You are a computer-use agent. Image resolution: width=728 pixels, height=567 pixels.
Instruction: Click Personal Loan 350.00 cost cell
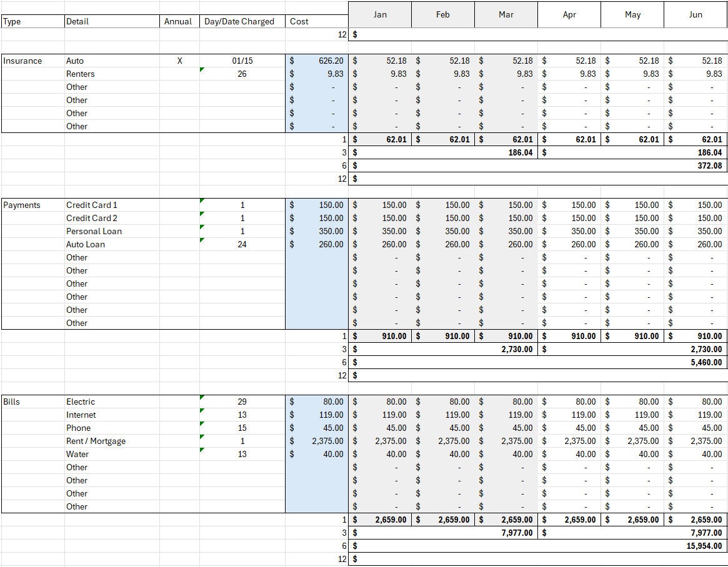click(317, 231)
